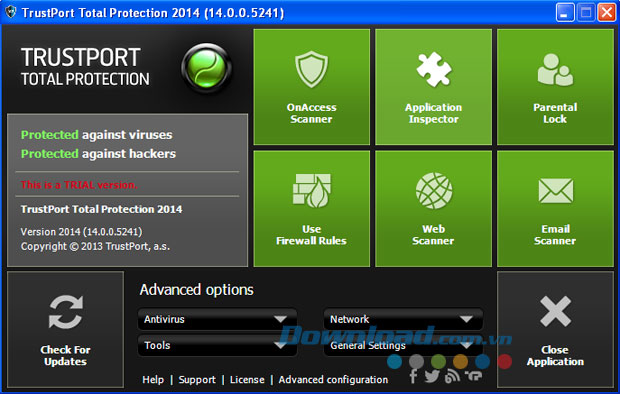Minimize the TrustPort window
Image resolution: width=620 pixels, height=394 pixels.
click(x=565, y=12)
